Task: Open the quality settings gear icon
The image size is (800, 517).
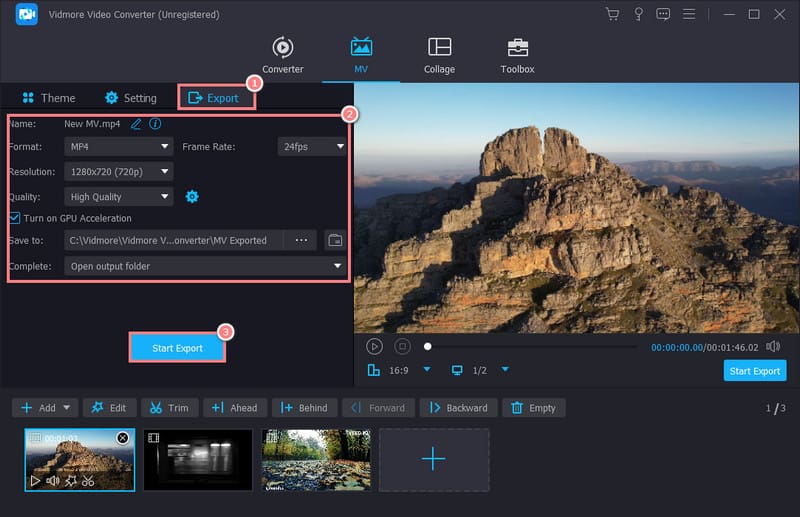Action: 192,197
